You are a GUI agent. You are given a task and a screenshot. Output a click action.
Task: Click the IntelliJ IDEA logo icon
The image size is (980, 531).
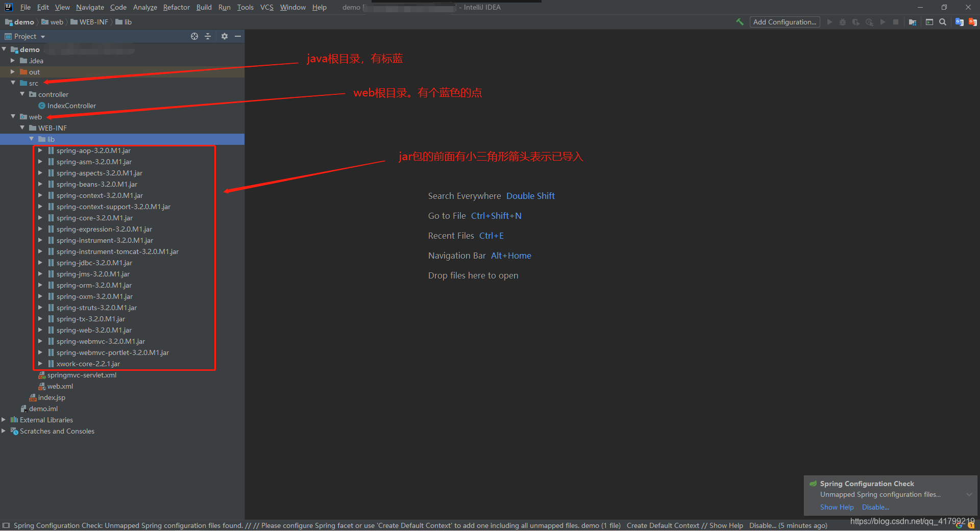9,7
